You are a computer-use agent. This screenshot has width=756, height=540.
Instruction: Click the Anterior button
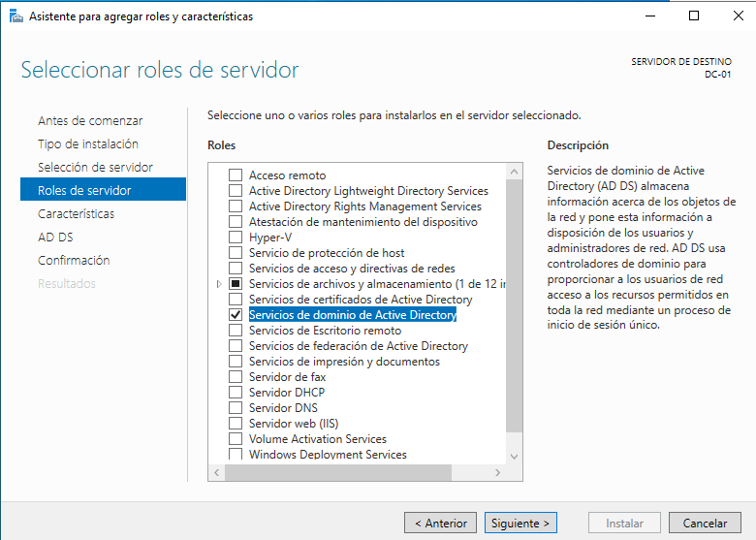coord(441,524)
